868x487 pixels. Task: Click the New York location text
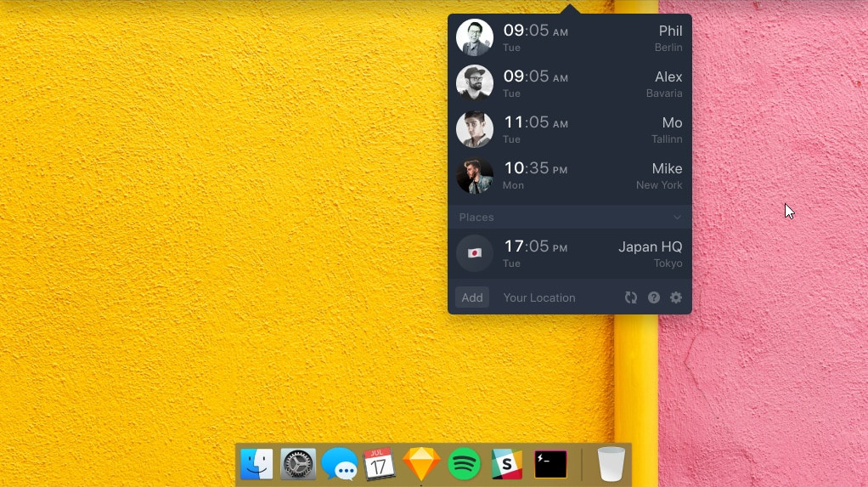(659, 185)
